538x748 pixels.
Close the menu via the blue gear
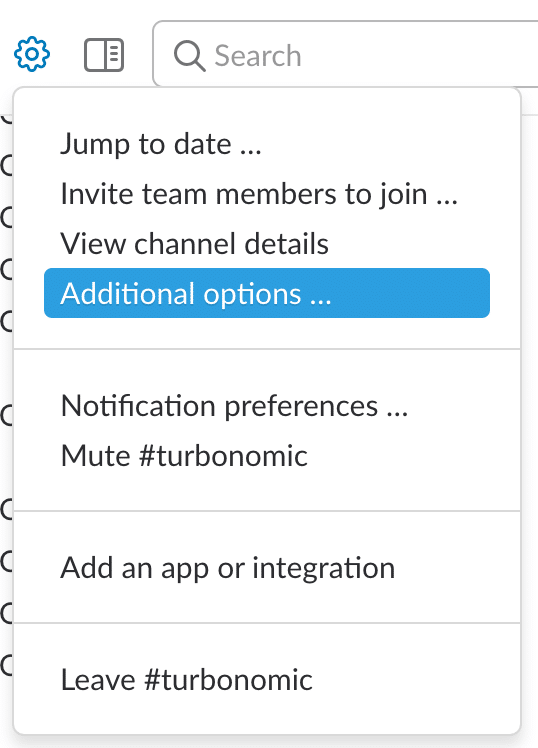click(x=31, y=54)
